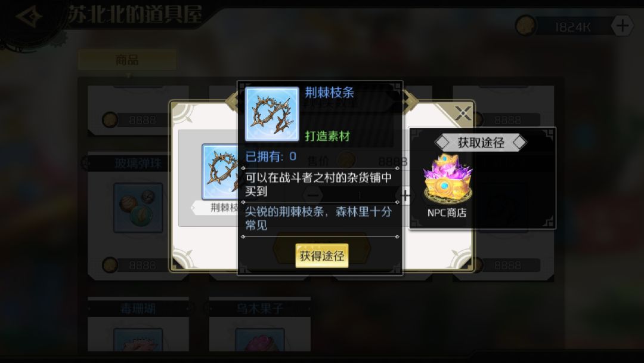The image size is (644, 363).
Task: Click the 苏北北的道具屋 shop title
Action: pyautogui.click(x=135, y=15)
